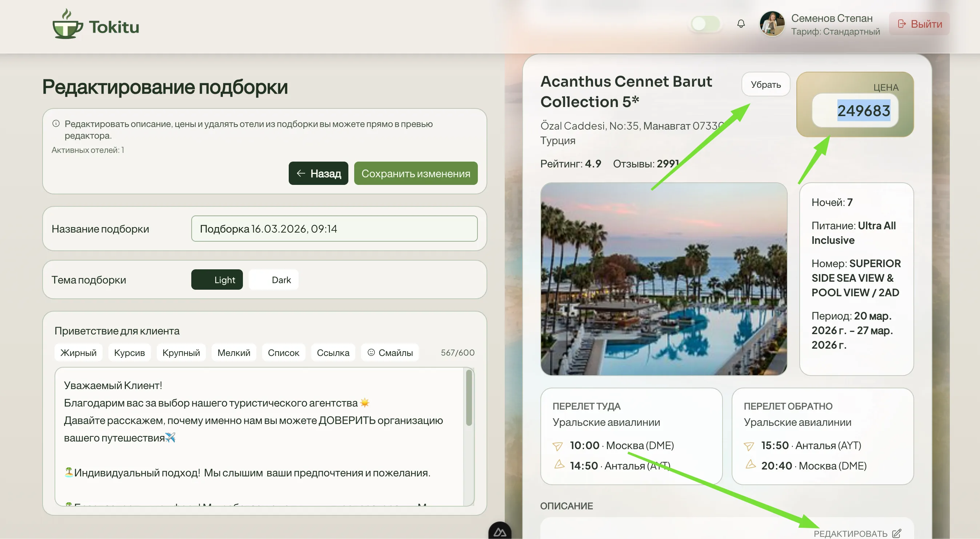Insert a Список list
Screen dimensions: 980x539
tap(283, 353)
